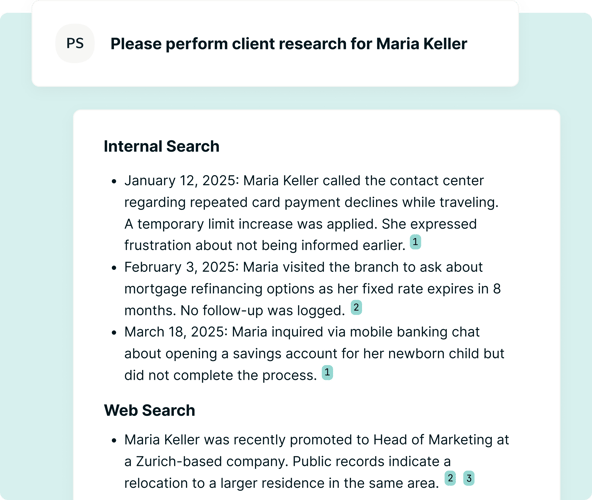This screenshot has height=500, width=592.
Task: Open citation 2 in Web Search section
Action: [450, 478]
